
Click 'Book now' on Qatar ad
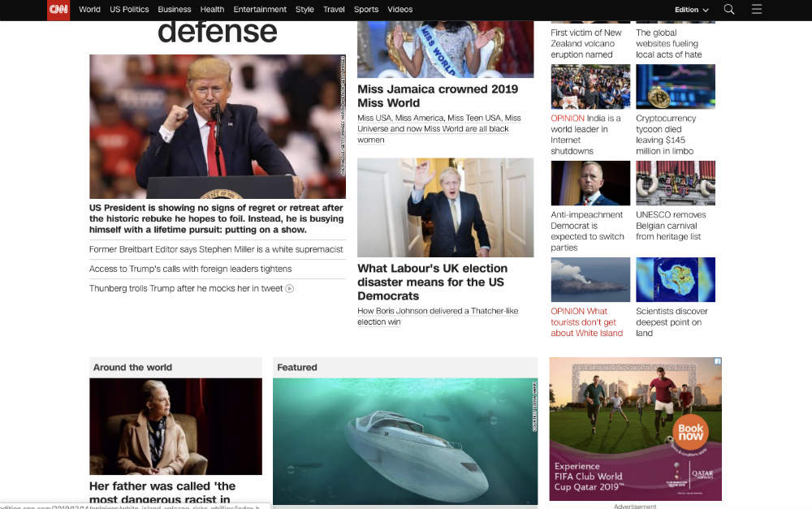690,432
